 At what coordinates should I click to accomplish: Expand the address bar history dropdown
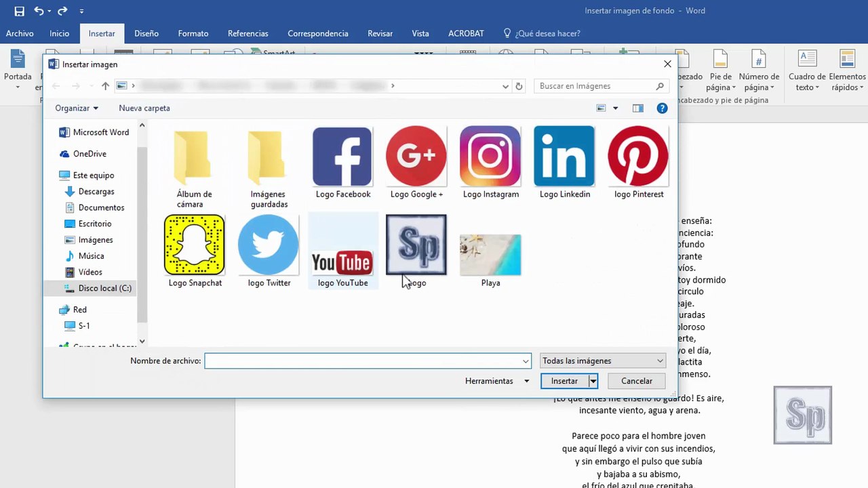point(505,86)
